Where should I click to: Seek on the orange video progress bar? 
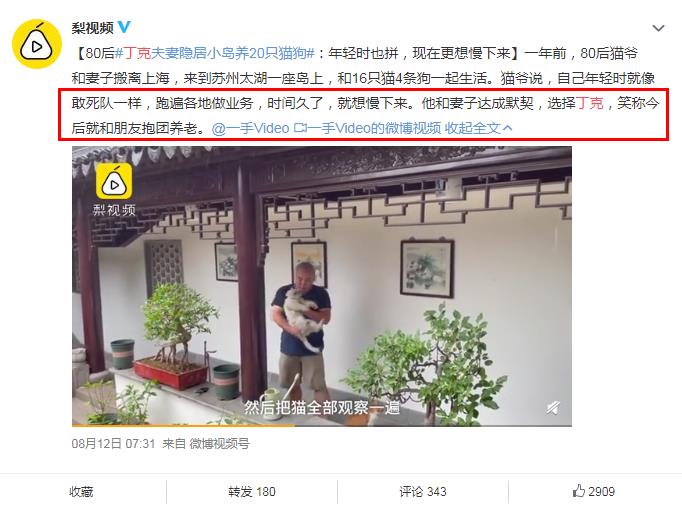pos(321,425)
